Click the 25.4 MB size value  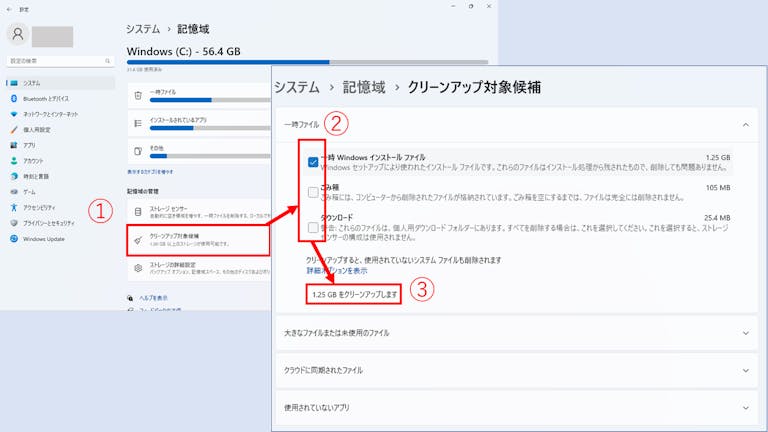coord(717,217)
